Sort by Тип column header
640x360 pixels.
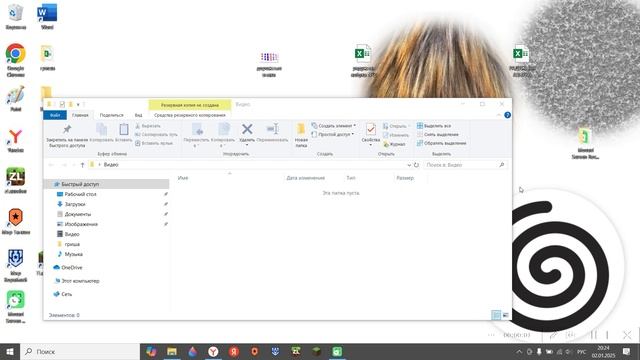351,178
